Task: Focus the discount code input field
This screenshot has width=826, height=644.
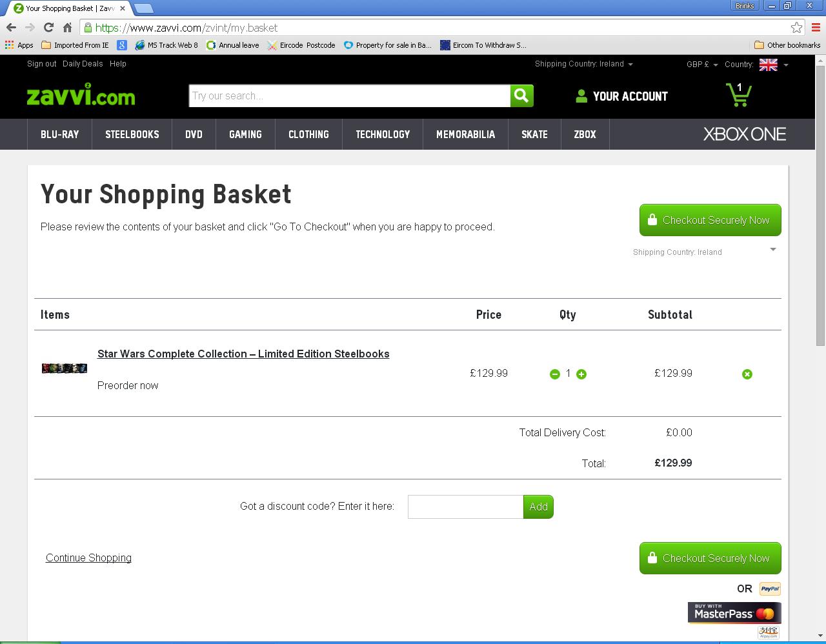Action: click(x=465, y=507)
